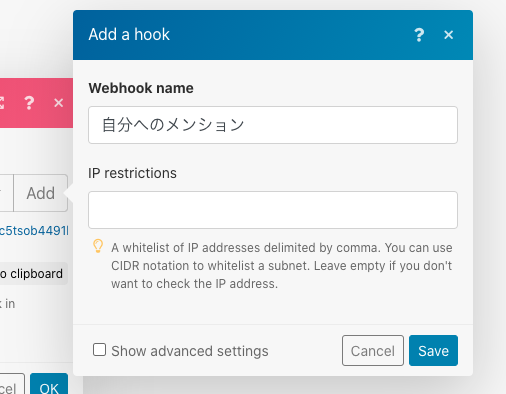Click inside the IP restrictions field
The width and height of the screenshot is (506, 394).
pyautogui.click(x=273, y=210)
